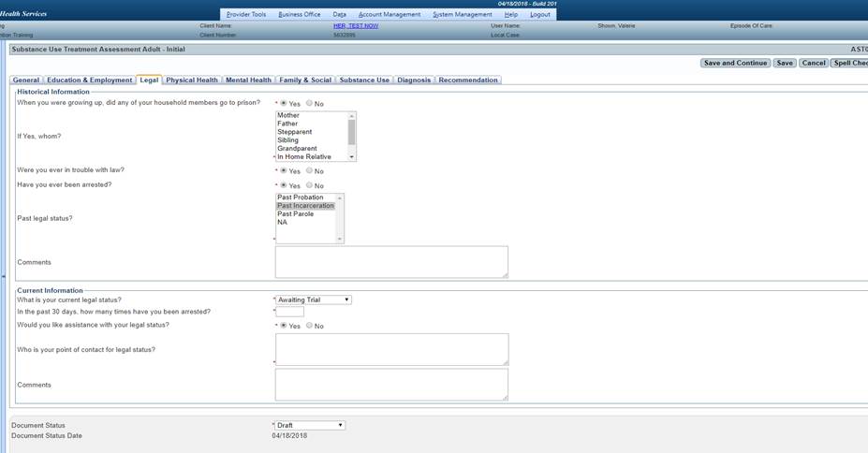868x453 pixels.
Task: Switch to the Substance Use tab
Action: tap(364, 80)
